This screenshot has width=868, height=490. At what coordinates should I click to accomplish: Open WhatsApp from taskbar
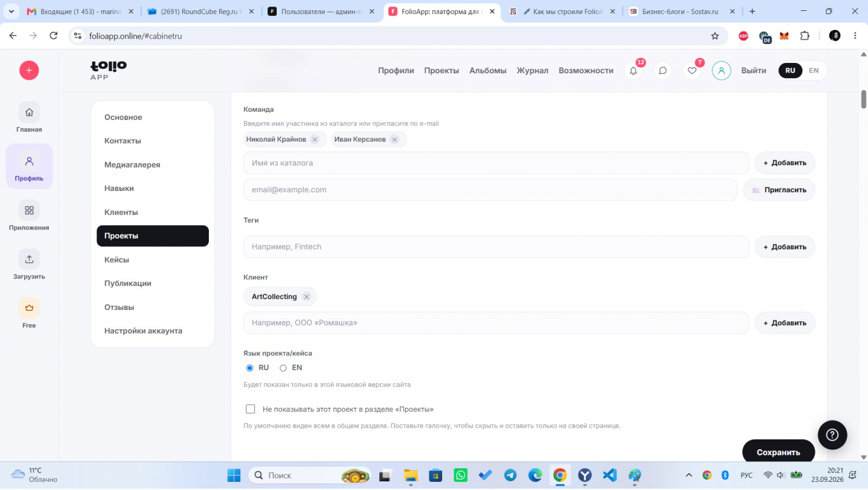461,475
